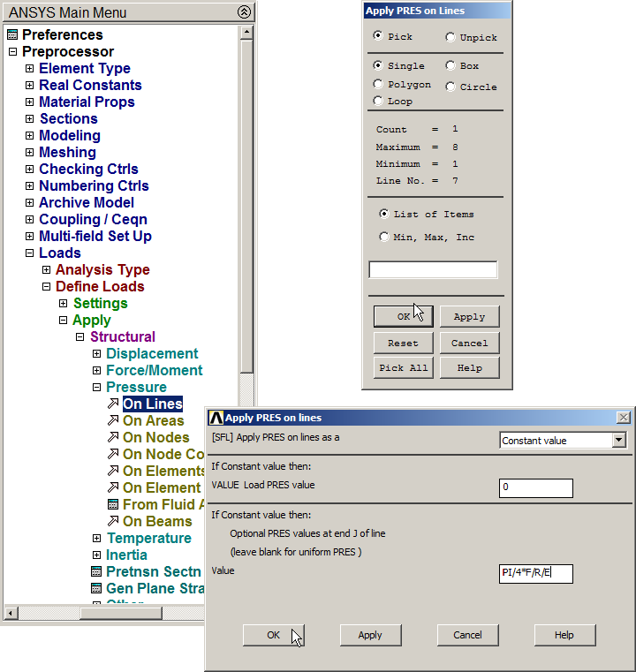
Task: Click the Gen Plane Strain dialog icon
Action: tap(96, 589)
